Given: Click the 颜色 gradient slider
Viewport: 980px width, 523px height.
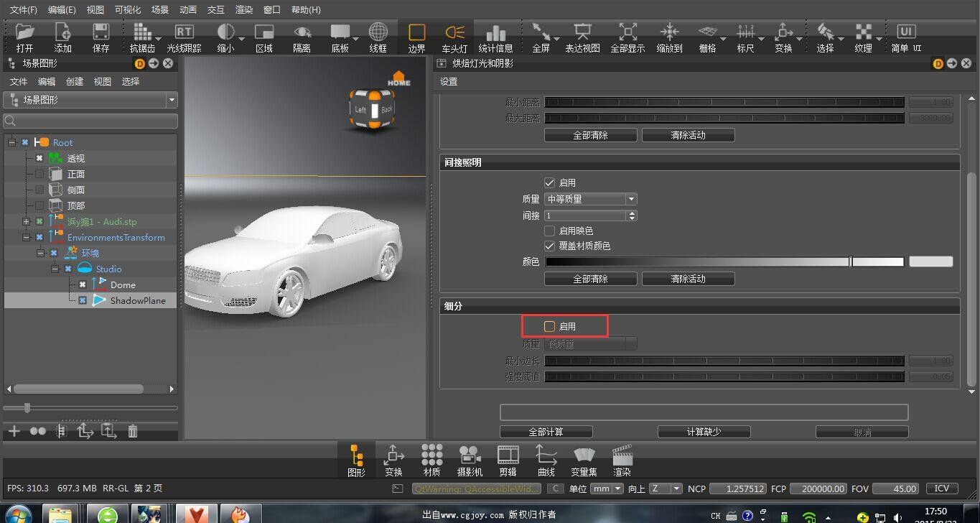Looking at the screenshot, I should 724,261.
